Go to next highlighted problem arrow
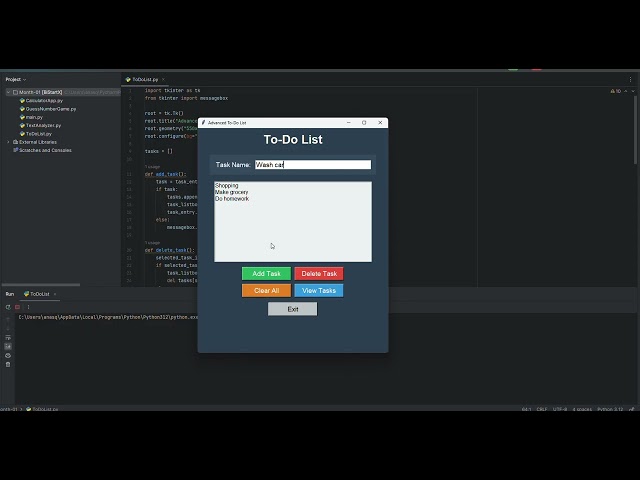 [633, 91]
